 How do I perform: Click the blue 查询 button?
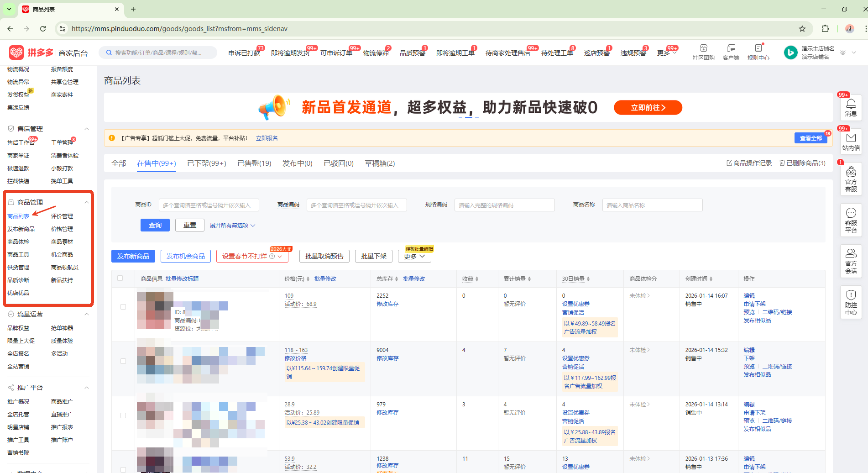coord(155,225)
